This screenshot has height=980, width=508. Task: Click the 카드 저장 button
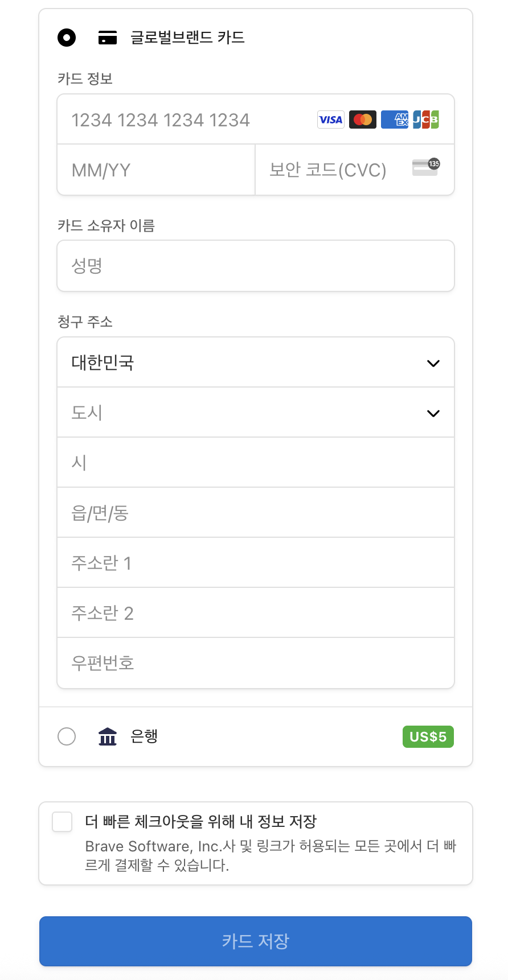coord(256,941)
